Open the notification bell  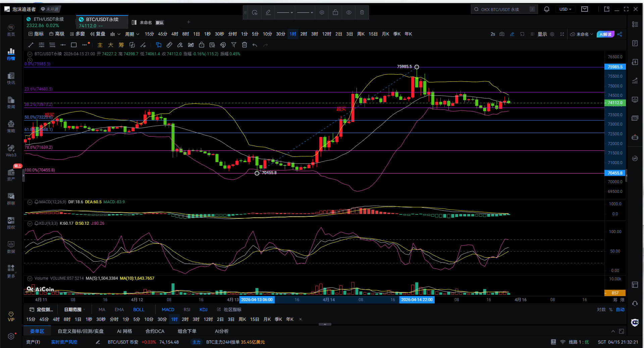pos(547,9)
